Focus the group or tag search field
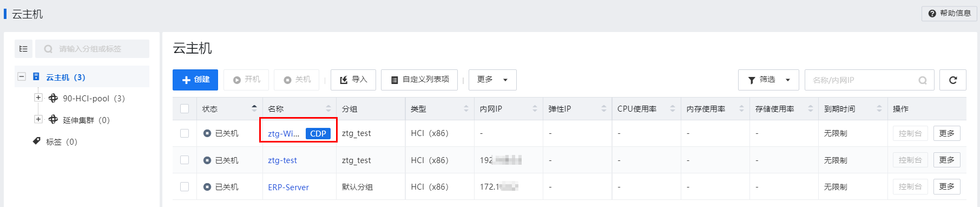This screenshot has height=207, width=980. click(x=93, y=49)
